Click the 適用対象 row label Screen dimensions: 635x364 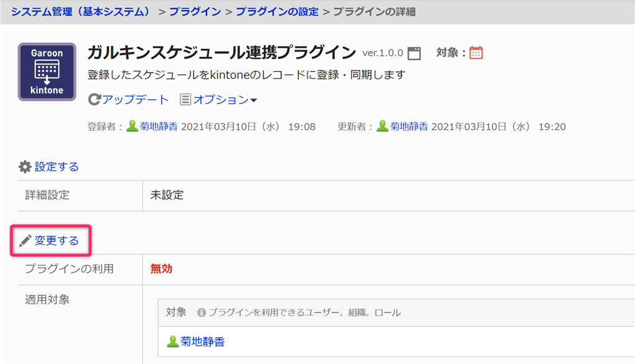(x=47, y=300)
